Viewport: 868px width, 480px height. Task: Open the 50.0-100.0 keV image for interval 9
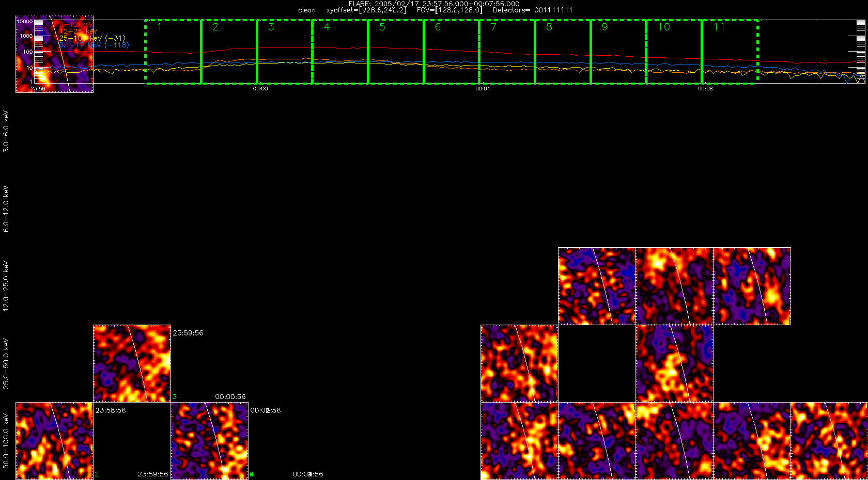[674, 441]
